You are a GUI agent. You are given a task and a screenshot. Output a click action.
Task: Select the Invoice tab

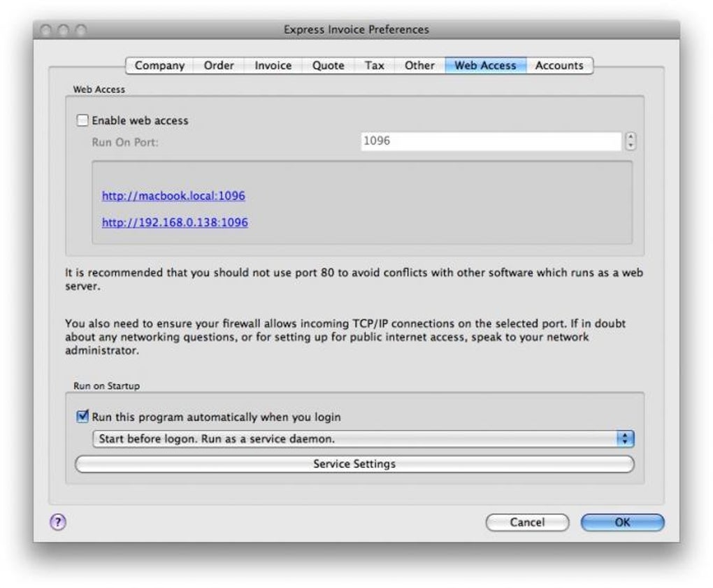(x=273, y=66)
